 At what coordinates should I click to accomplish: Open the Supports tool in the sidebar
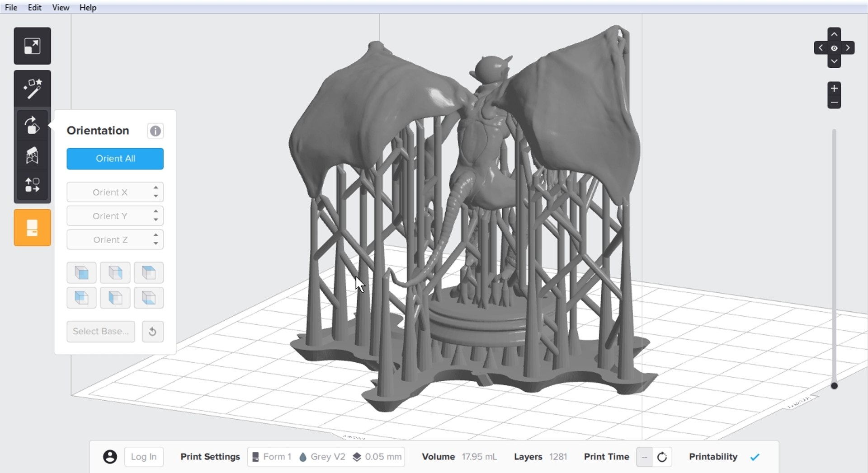tap(32, 155)
